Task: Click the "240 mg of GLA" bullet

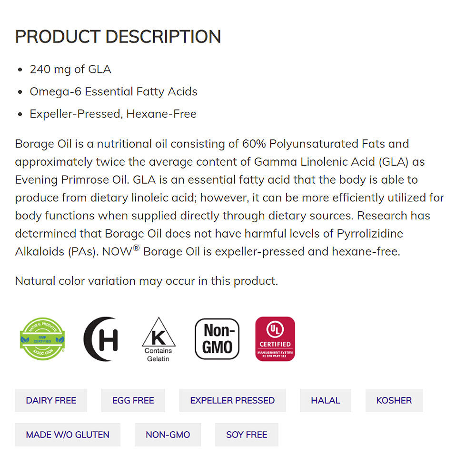Action: [70, 69]
